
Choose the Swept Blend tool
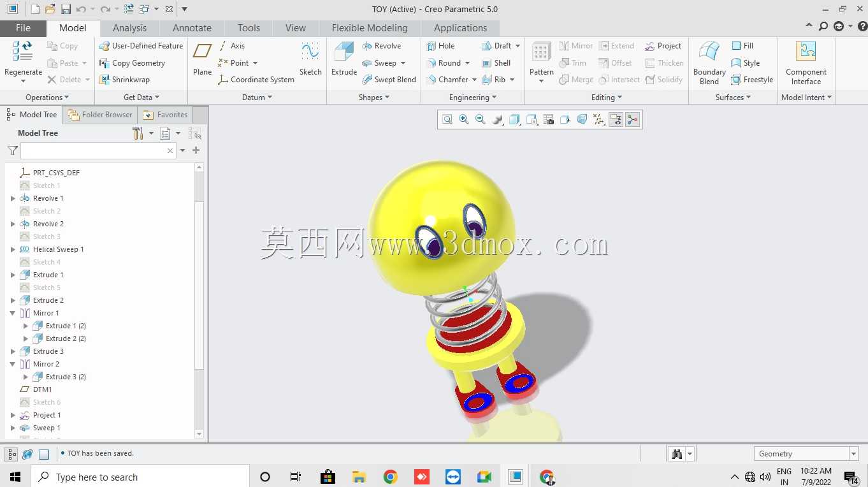pos(389,80)
